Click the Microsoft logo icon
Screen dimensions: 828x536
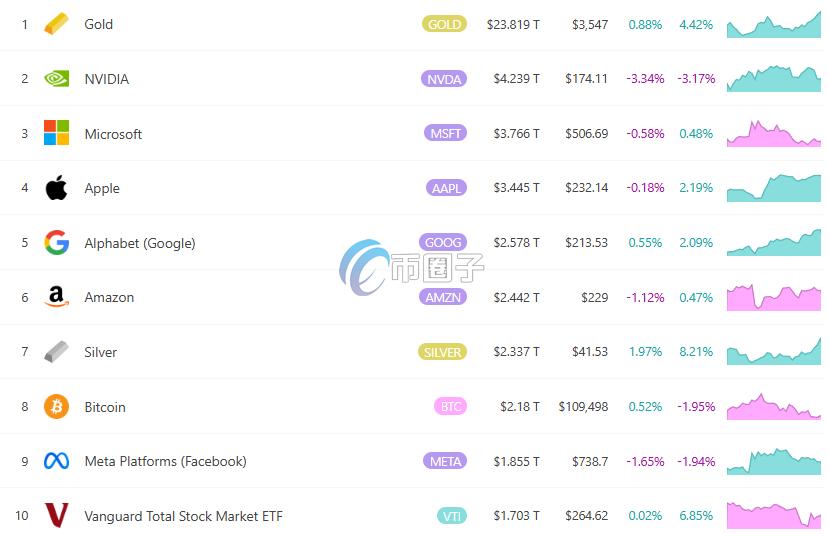tap(57, 133)
